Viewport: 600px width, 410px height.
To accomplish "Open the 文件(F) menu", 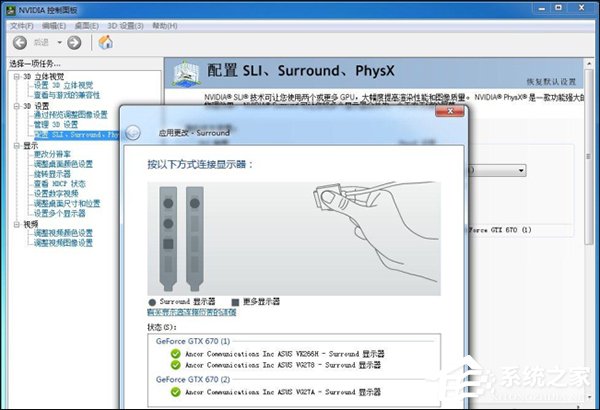I will click(x=22, y=26).
